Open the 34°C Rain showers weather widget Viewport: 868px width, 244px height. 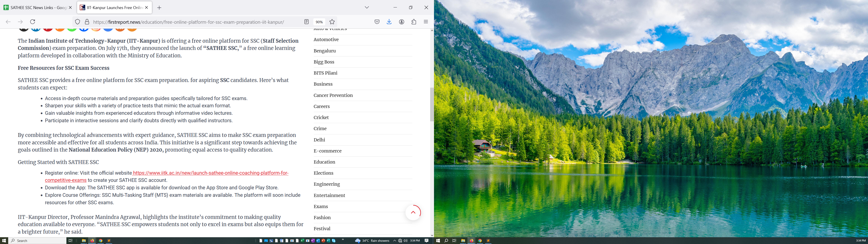point(372,241)
